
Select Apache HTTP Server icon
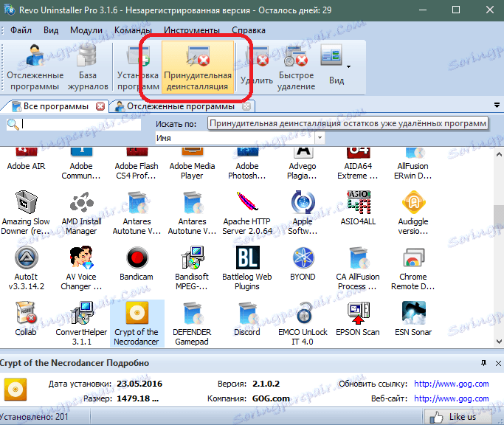tap(247, 202)
